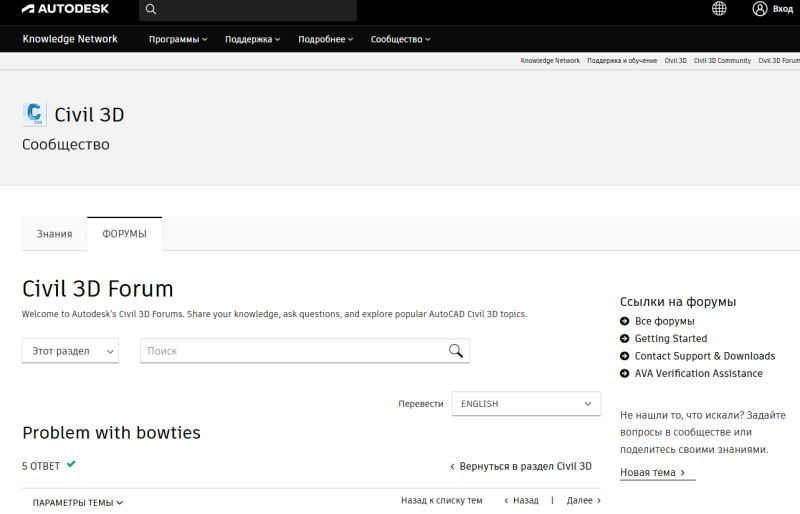Click the Autodesk logo
800x514 pixels.
click(65, 9)
